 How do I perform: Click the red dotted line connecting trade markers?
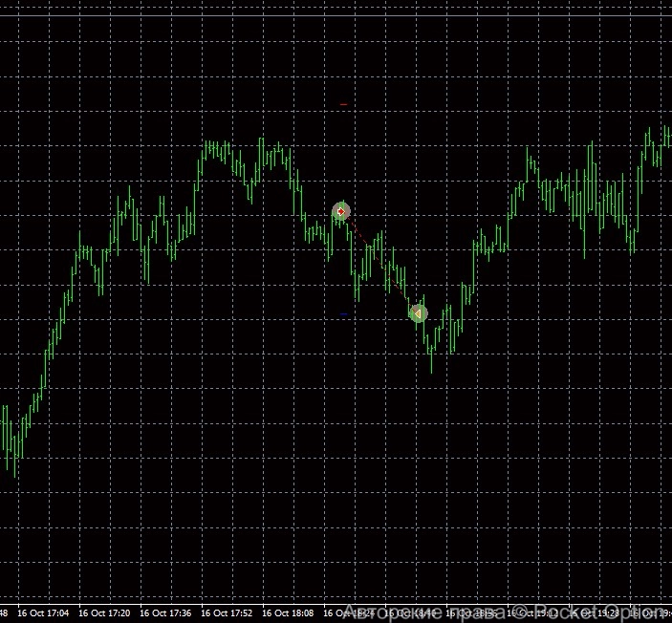click(379, 262)
